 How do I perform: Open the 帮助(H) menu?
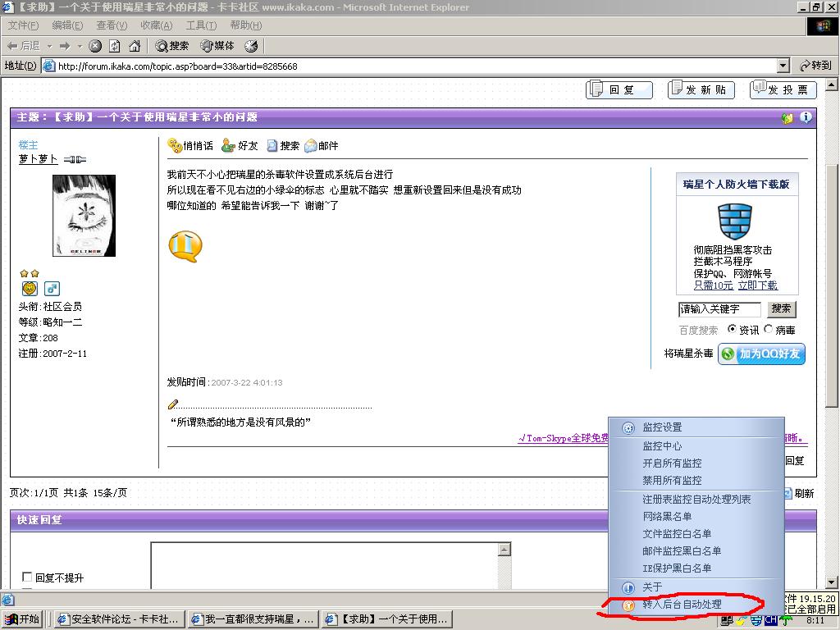tap(246, 25)
